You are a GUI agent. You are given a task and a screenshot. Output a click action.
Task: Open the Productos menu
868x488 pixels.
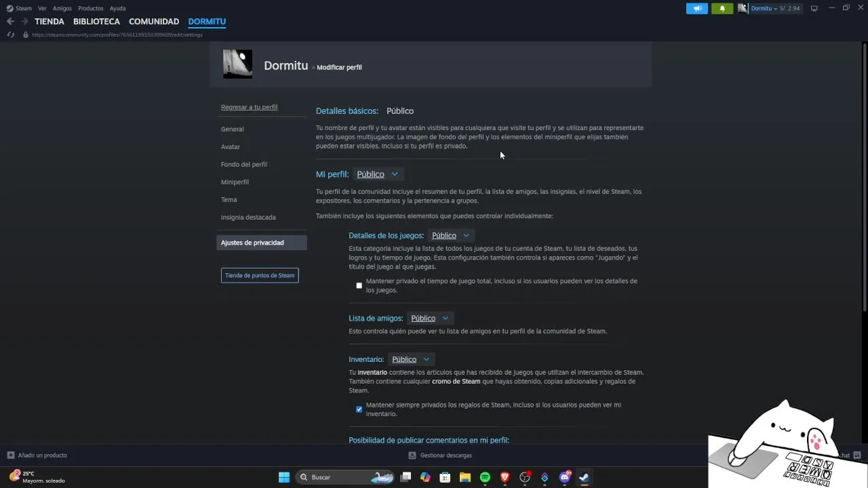pyautogui.click(x=91, y=8)
